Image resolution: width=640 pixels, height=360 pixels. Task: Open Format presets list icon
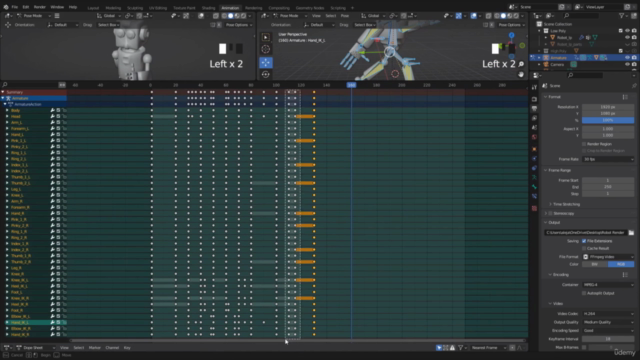625,97
